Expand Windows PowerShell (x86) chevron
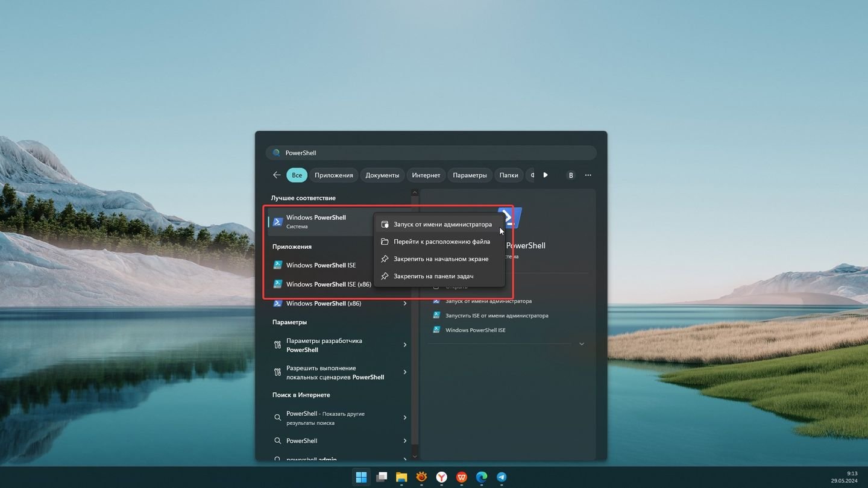 click(404, 304)
